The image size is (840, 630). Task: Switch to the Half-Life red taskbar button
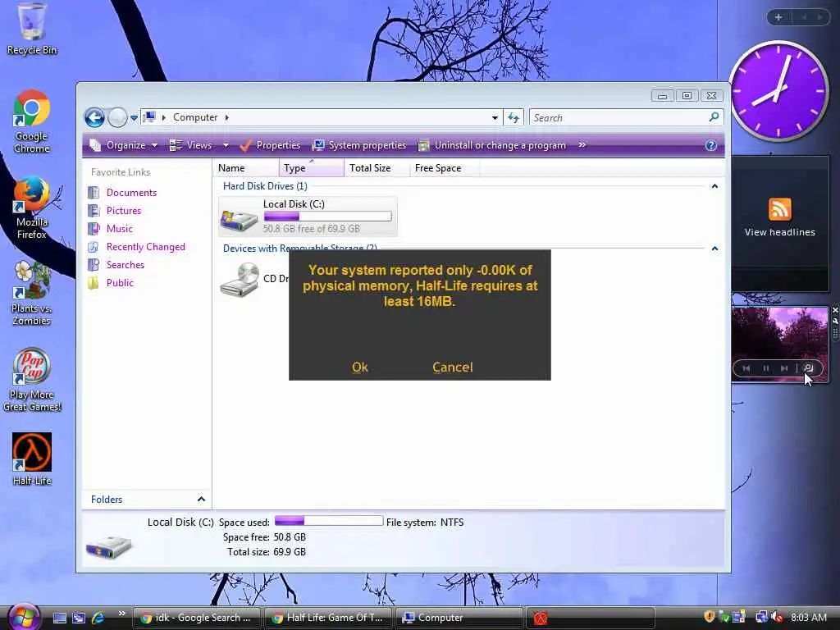[590, 618]
